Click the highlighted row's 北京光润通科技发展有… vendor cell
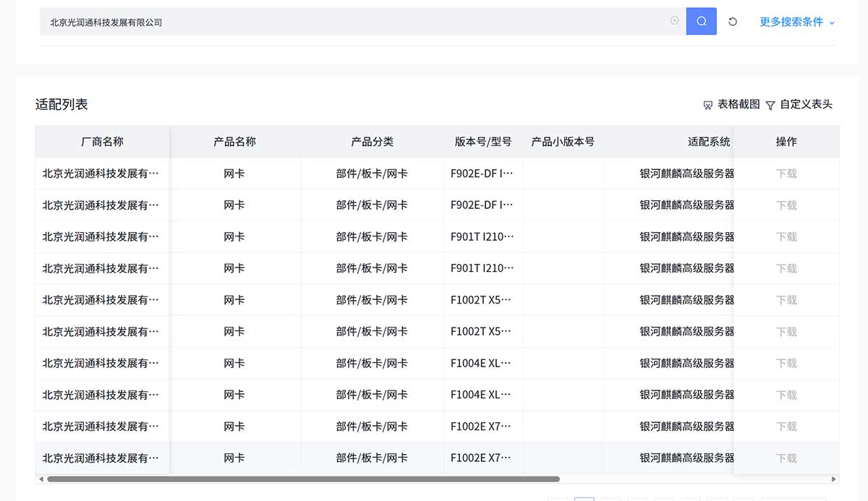 (x=101, y=458)
